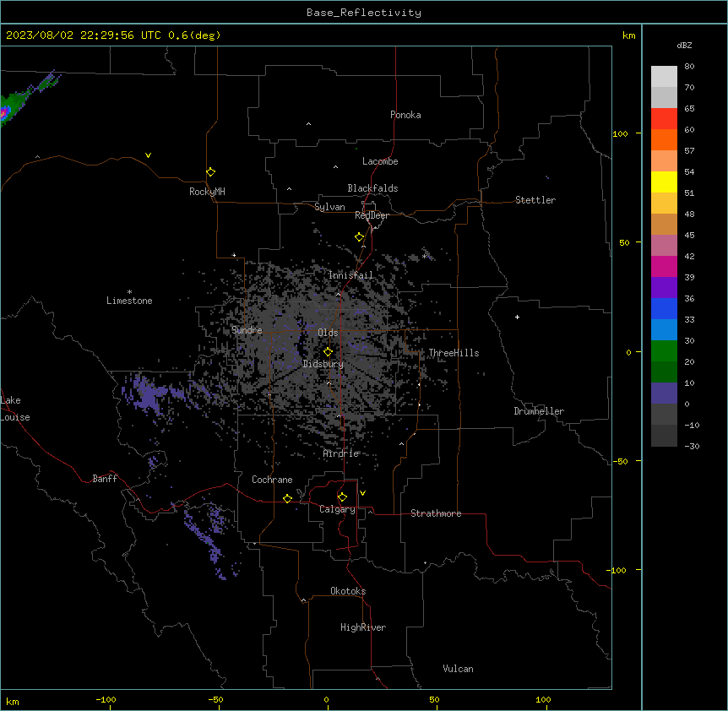Click the Innisfail town label
The width and height of the screenshot is (728, 711).
pos(350,275)
